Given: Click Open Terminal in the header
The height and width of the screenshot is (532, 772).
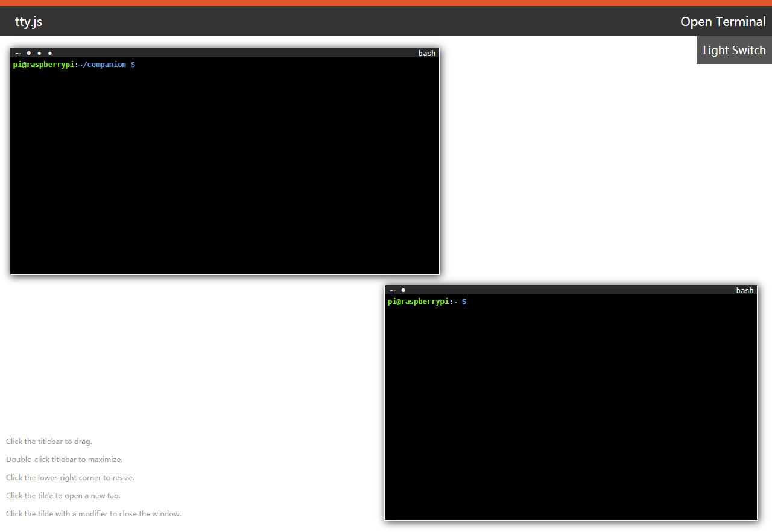Looking at the screenshot, I should coord(723,22).
